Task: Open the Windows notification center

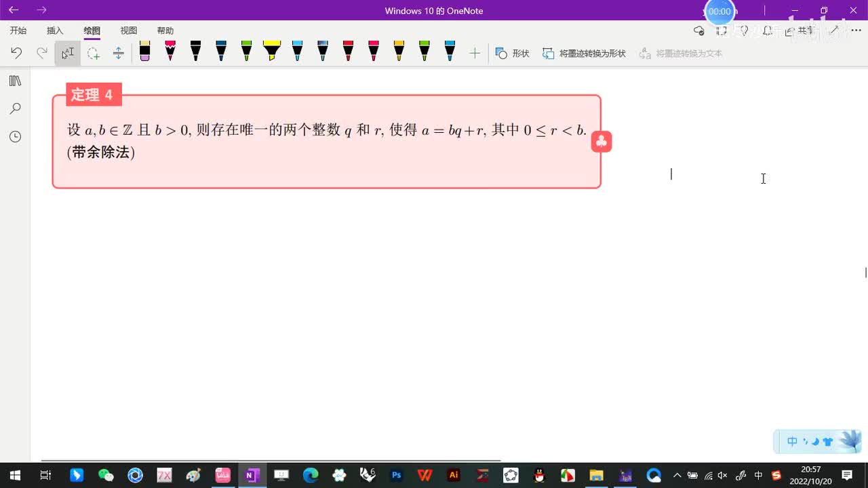Action: click(x=847, y=475)
